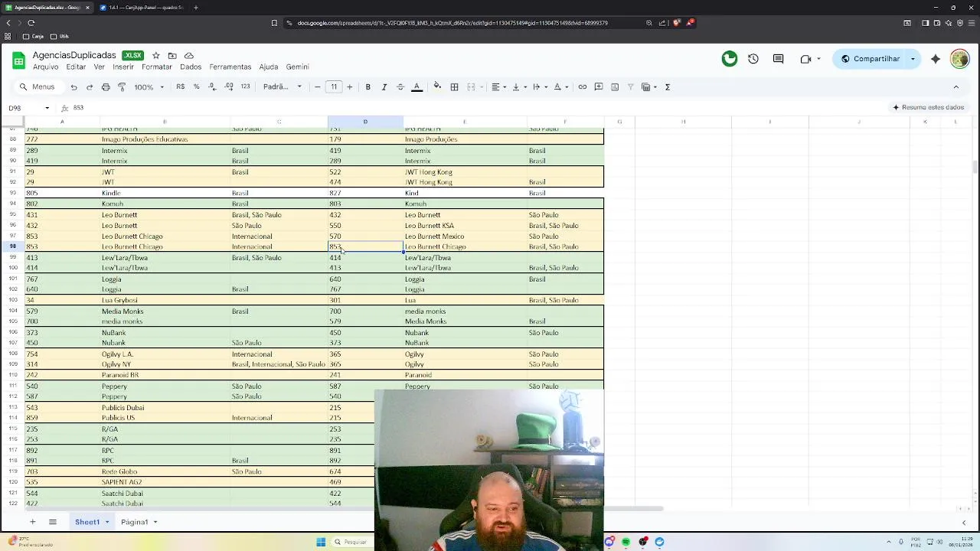Redo the last undone action
Screen dimensions: 980x551
(x=90, y=87)
